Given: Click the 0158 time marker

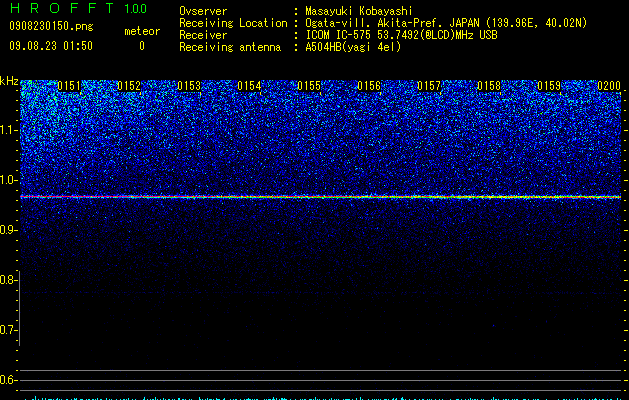Looking at the screenshot, I should 489,86.
